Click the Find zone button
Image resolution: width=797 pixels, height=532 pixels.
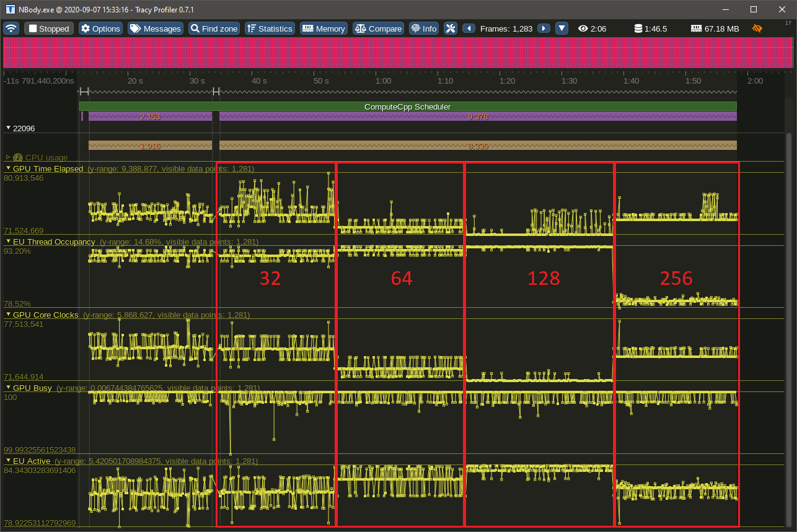(x=214, y=28)
